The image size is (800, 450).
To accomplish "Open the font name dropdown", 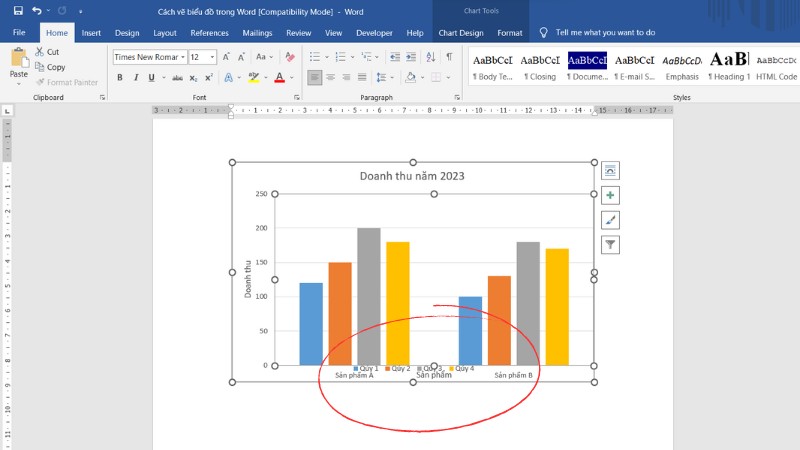I will [x=183, y=57].
